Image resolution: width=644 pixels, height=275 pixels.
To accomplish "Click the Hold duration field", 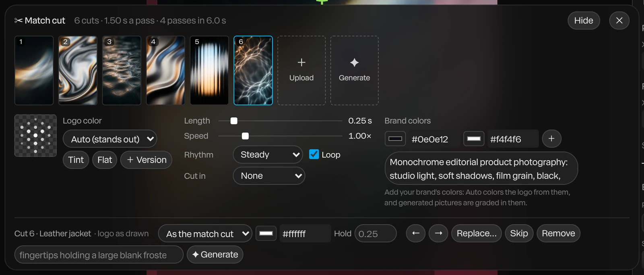I will (376, 233).
